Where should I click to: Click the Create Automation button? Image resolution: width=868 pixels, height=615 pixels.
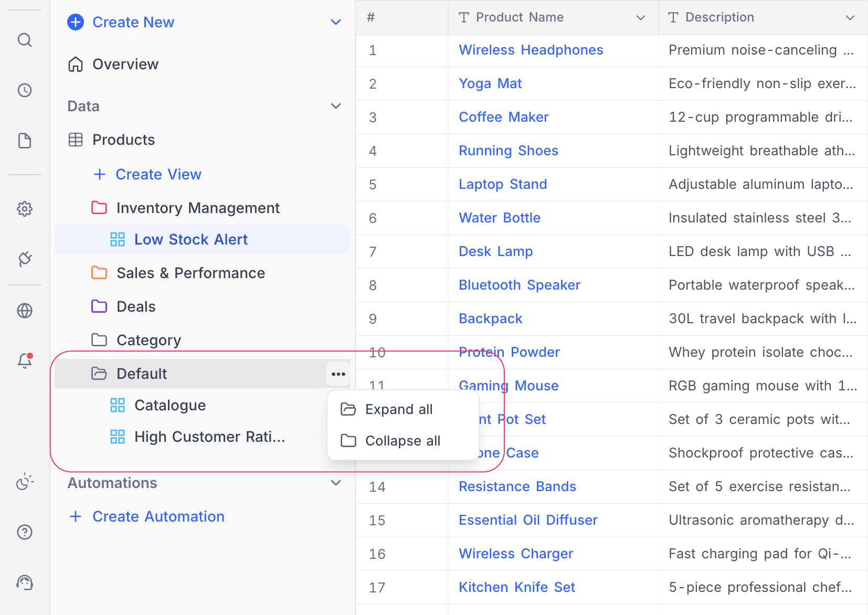coord(146,516)
